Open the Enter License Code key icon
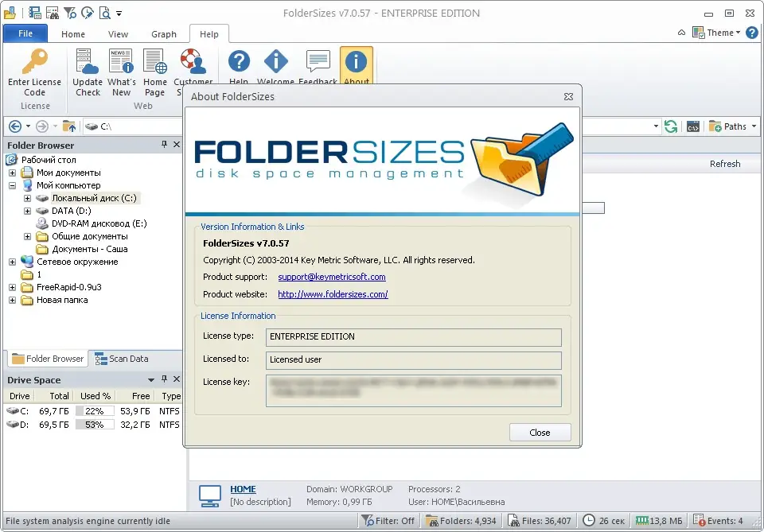 pos(34,73)
